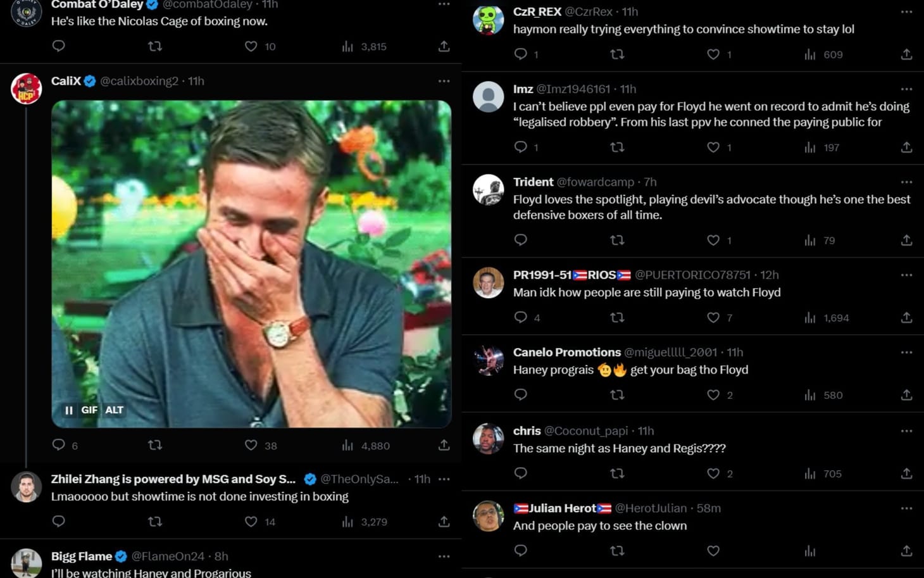Reply to chris's Haney and Regis tweet
Image resolution: width=924 pixels, height=578 pixels.
coord(521,474)
